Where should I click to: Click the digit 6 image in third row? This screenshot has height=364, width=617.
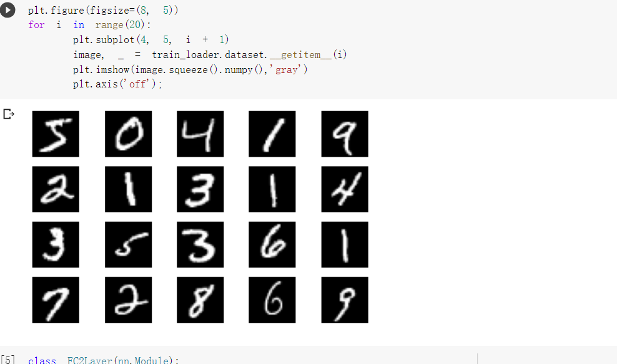[272, 245]
